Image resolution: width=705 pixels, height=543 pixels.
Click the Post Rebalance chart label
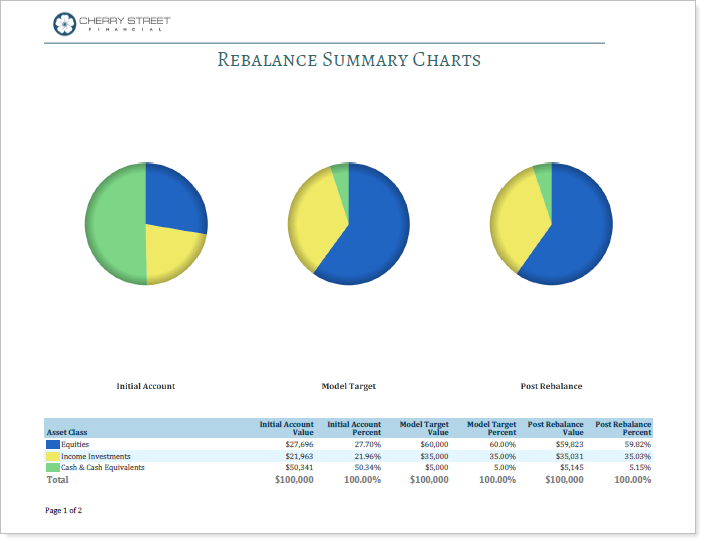coord(551,386)
